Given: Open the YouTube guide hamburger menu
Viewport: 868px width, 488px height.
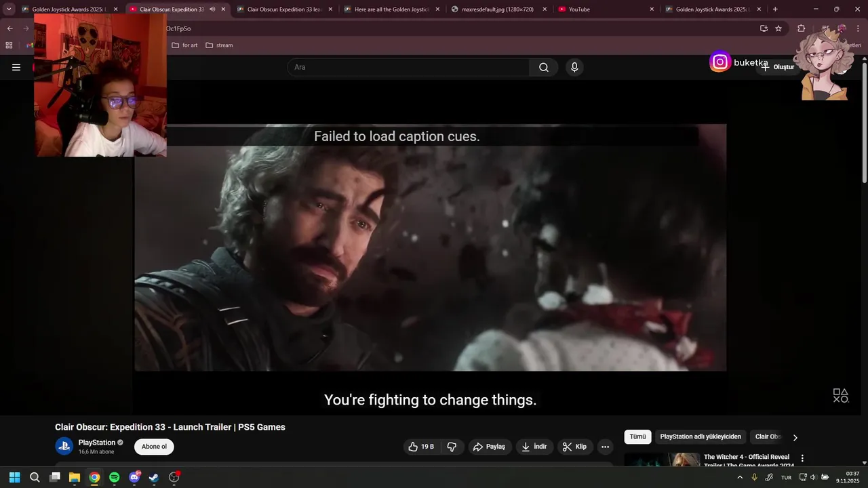Looking at the screenshot, I should 16,67.
